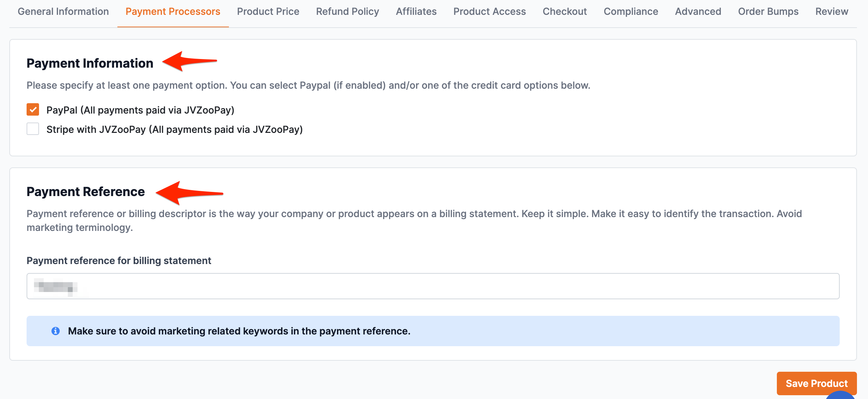Image resolution: width=868 pixels, height=399 pixels.
Task: Open the General Information tab
Action: pos(63,12)
